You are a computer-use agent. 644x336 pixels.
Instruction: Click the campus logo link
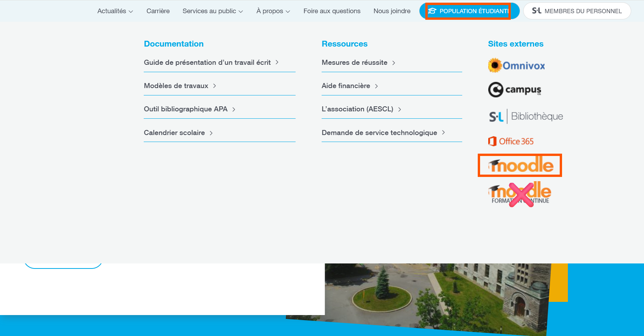coord(514,90)
